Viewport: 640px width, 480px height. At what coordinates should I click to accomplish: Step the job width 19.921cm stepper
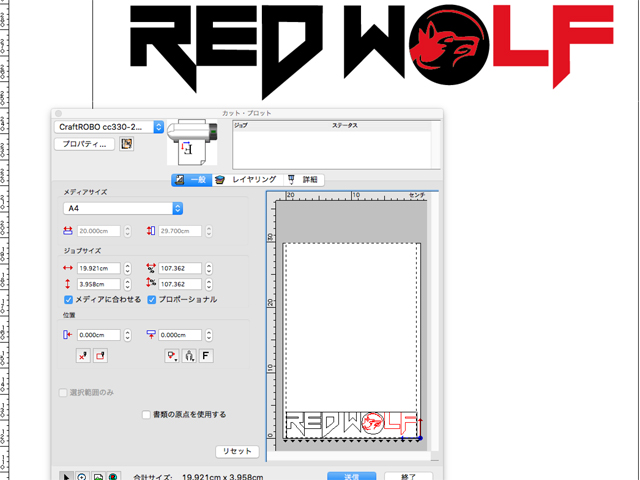coord(128,268)
